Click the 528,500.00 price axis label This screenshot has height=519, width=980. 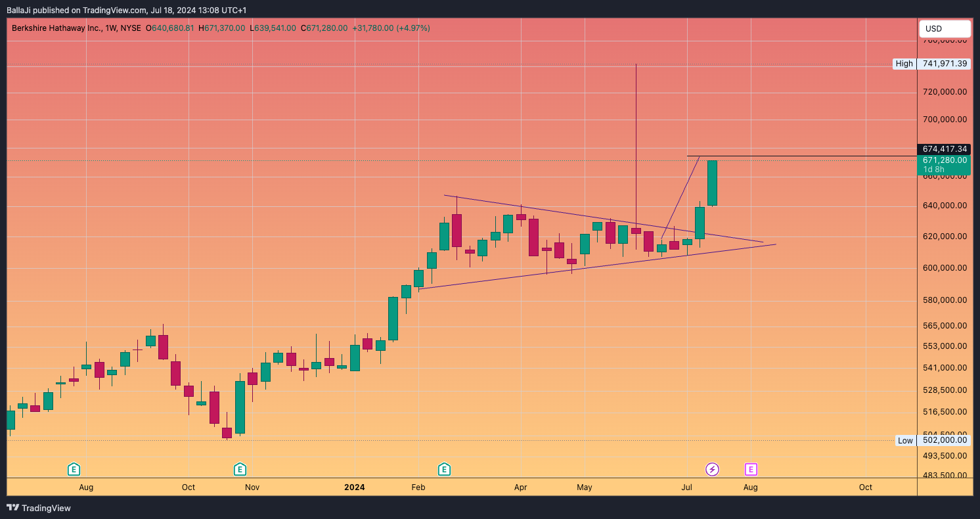coord(945,390)
